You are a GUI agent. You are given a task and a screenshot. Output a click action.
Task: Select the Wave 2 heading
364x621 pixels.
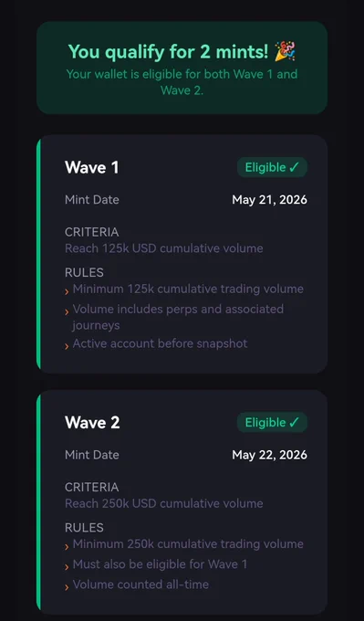tap(92, 423)
